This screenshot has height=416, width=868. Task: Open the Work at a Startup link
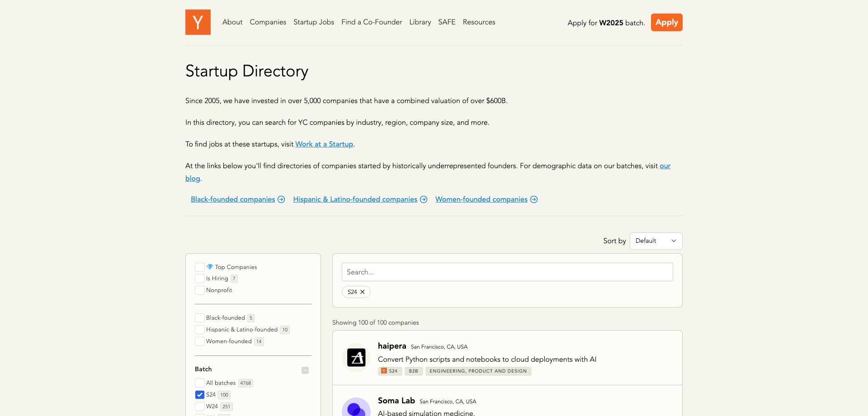pos(324,144)
